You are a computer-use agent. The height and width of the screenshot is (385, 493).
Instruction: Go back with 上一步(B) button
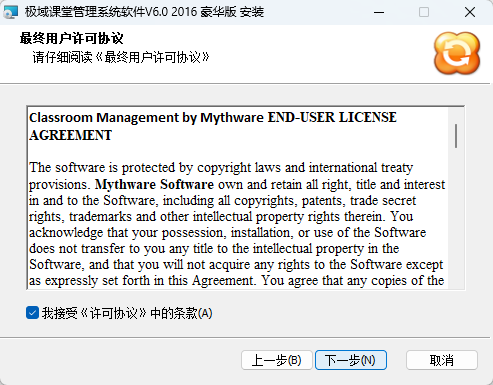(276, 360)
